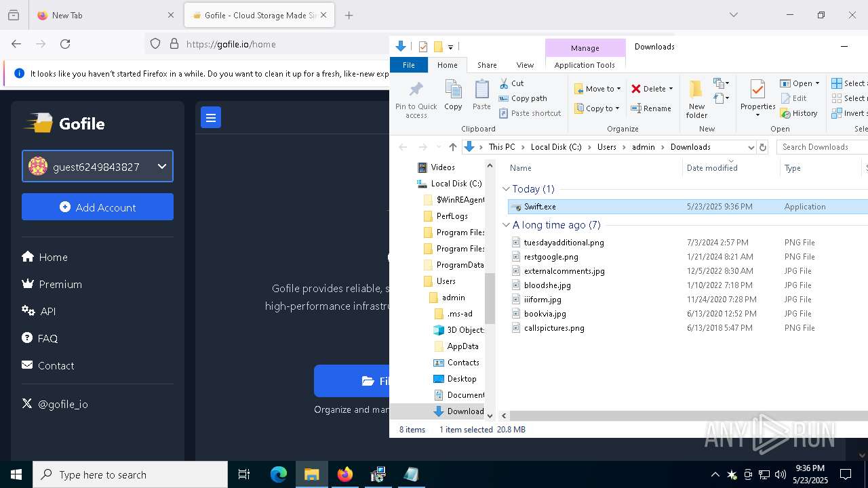The image size is (868, 488).
Task: Select Desktop in the navigation tree
Action: [454, 379]
